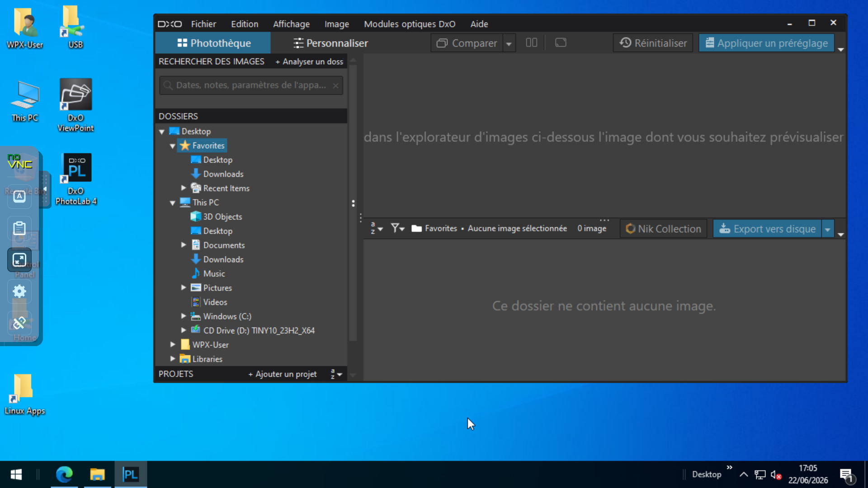Open Export vers disque dropdown arrow
This screenshot has width=868, height=488.
pos(828,229)
